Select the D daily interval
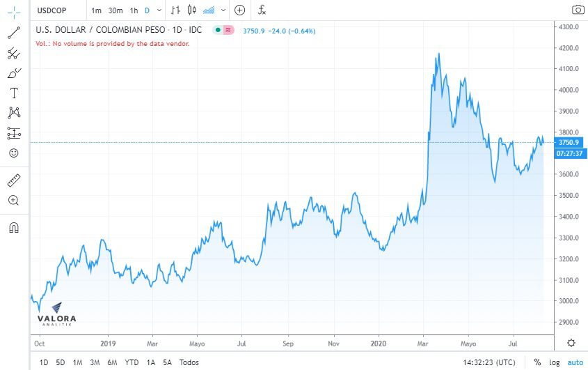588x370 pixels. coord(147,10)
